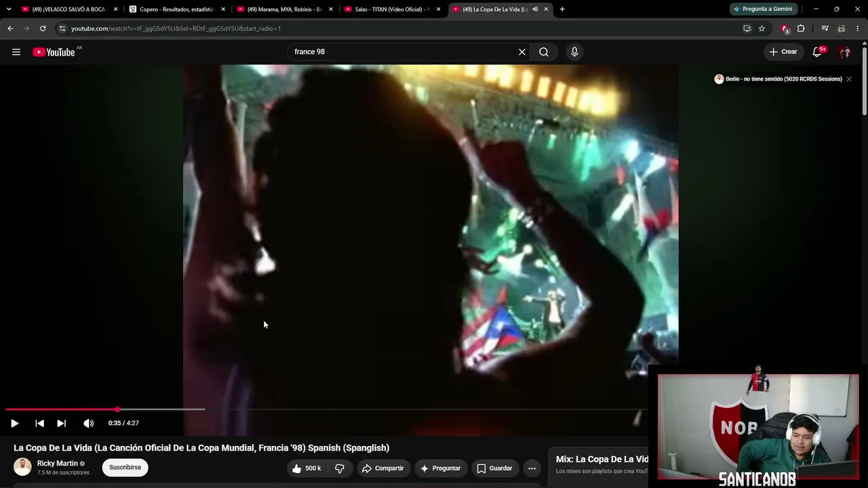Close the VELASCO SALVÓ A BOCA tab

tap(115, 9)
